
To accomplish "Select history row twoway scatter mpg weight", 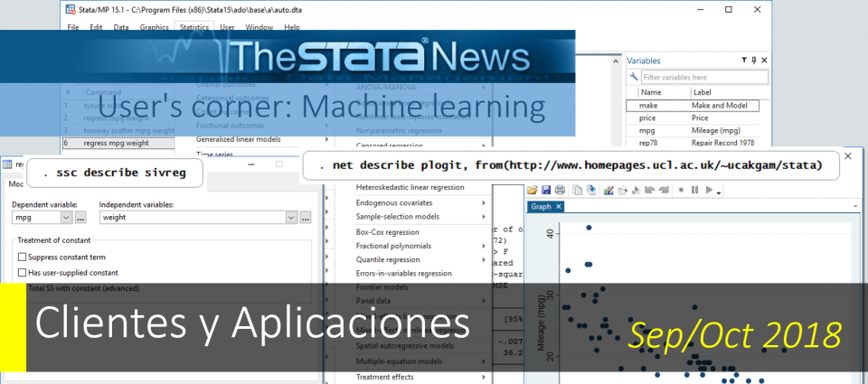I will [x=118, y=131].
